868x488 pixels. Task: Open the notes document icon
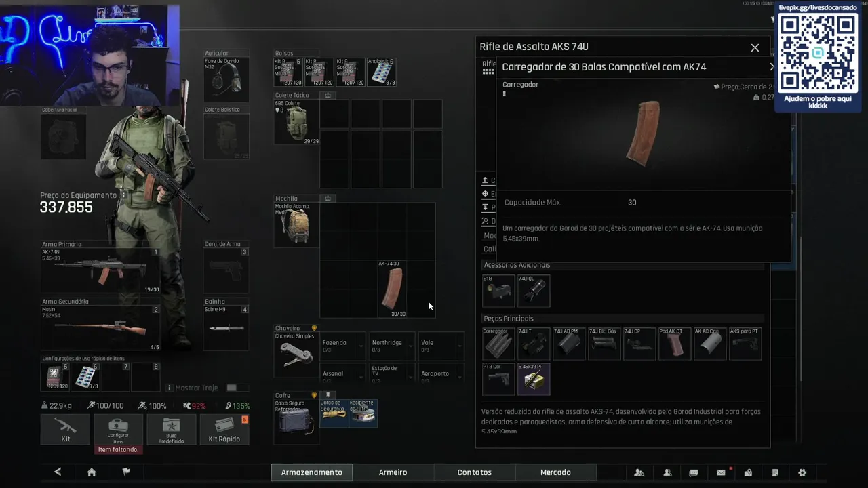click(x=775, y=472)
